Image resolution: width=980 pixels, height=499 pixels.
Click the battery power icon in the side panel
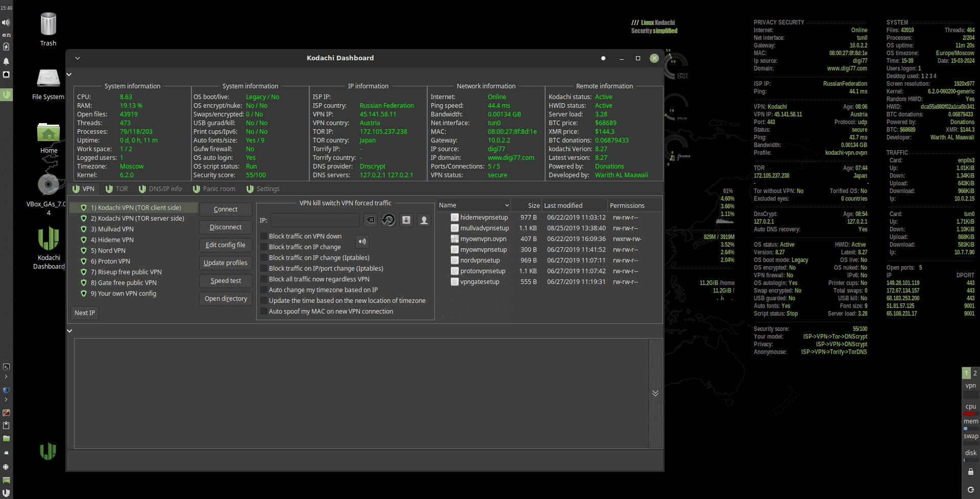click(6, 47)
